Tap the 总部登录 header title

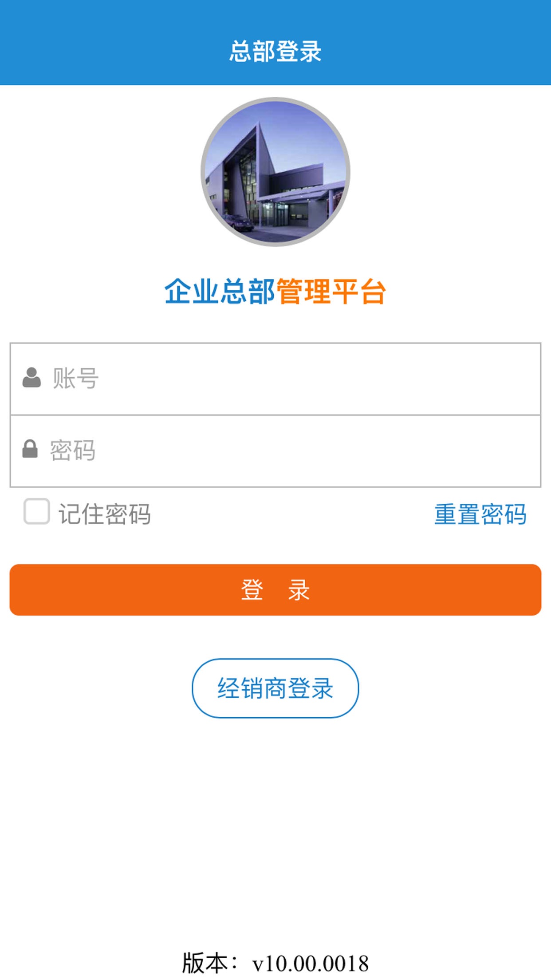[x=275, y=51]
